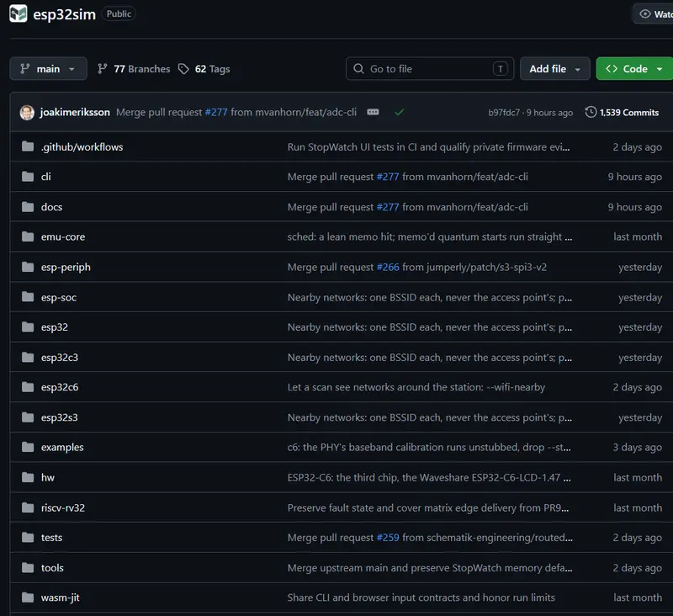Open the 62 Tags page
Viewport: 673px width, 616px height.
click(204, 69)
